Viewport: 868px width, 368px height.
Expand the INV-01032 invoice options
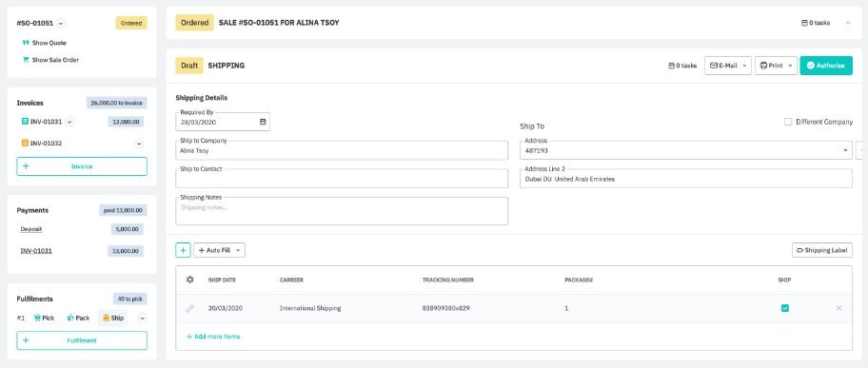click(139, 144)
